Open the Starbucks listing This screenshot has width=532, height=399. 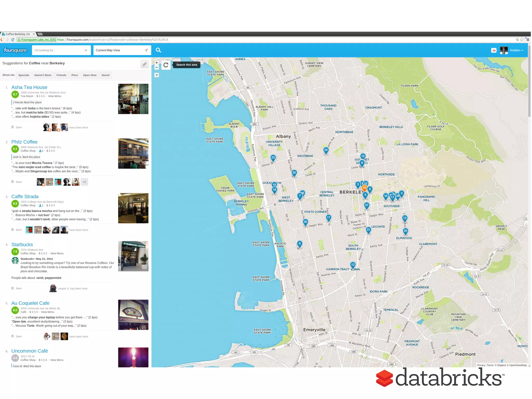tap(22, 245)
